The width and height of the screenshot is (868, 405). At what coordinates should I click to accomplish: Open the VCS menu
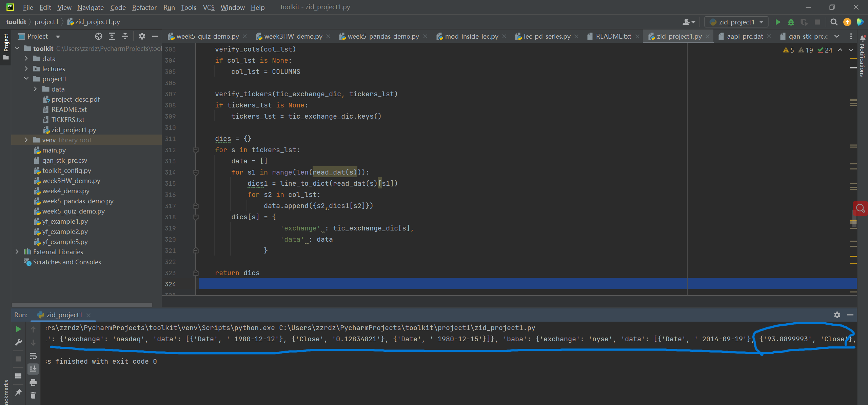(209, 7)
